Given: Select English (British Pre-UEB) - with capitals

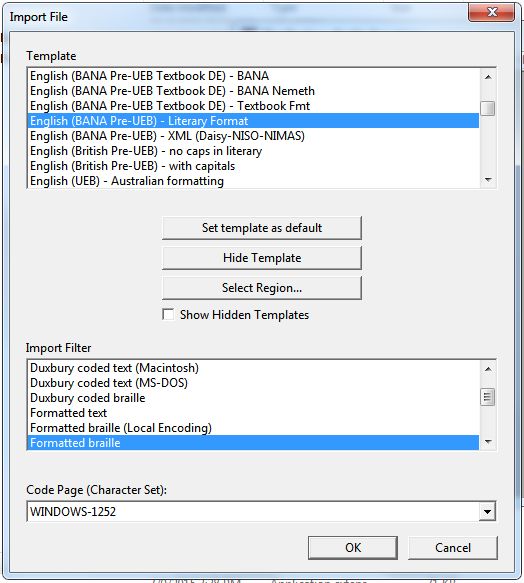Looking at the screenshot, I should pos(253,166).
